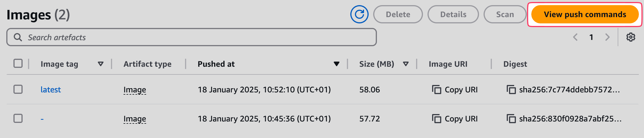Focus the Search artefacts field
The image size is (644, 138).
pos(192,37)
